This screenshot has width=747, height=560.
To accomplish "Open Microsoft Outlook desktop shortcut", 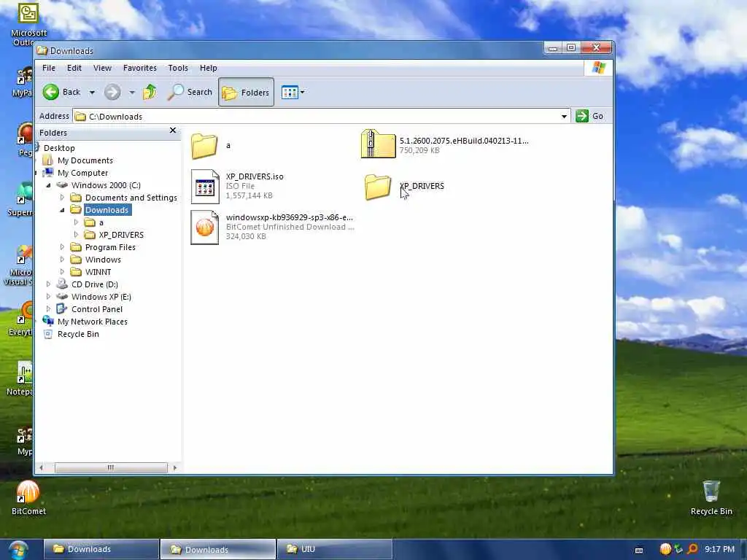I will click(28, 24).
